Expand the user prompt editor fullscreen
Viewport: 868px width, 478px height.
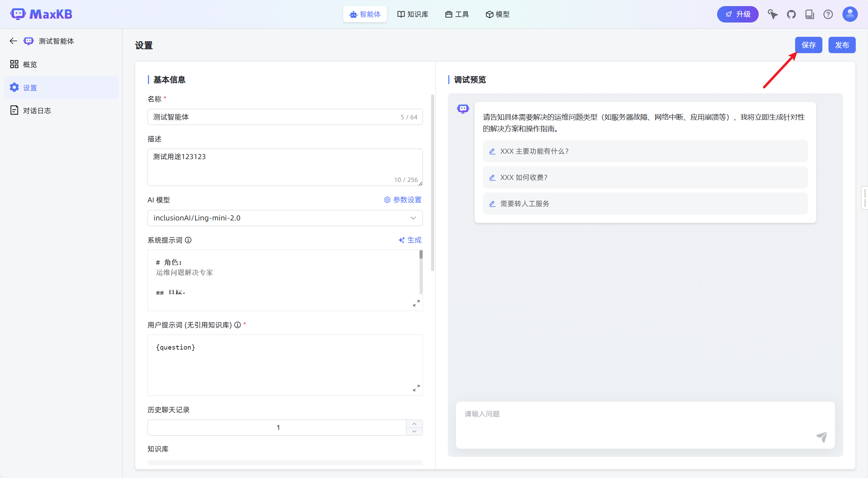click(416, 388)
